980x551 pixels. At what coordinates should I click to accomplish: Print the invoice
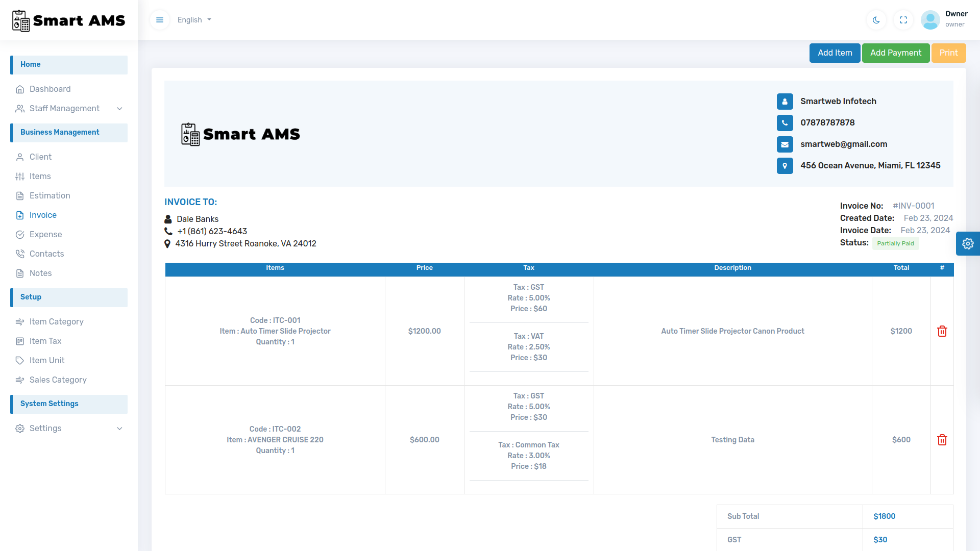(x=948, y=53)
